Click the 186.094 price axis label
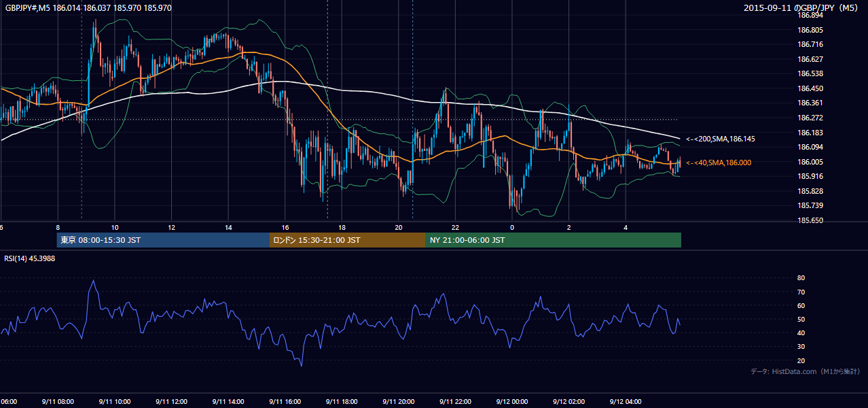The height and width of the screenshot is (408, 868). pos(810,147)
